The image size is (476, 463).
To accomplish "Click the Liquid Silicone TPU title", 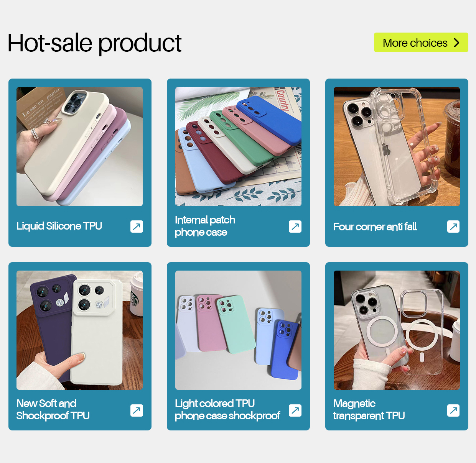I will [59, 226].
